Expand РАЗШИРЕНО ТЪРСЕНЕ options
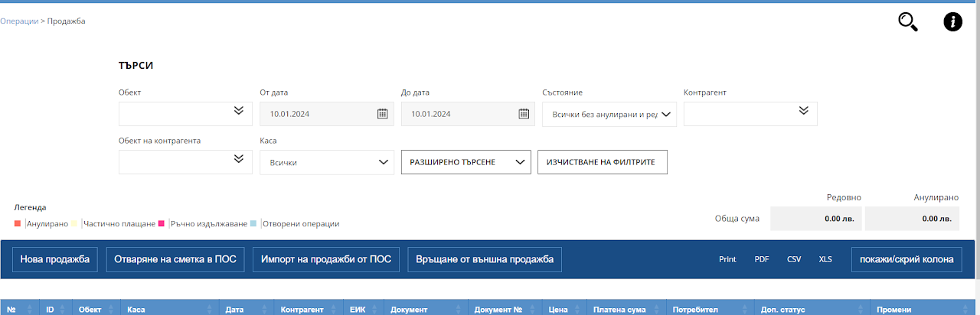Image resolution: width=980 pixels, height=315 pixels. coord(466,163)
